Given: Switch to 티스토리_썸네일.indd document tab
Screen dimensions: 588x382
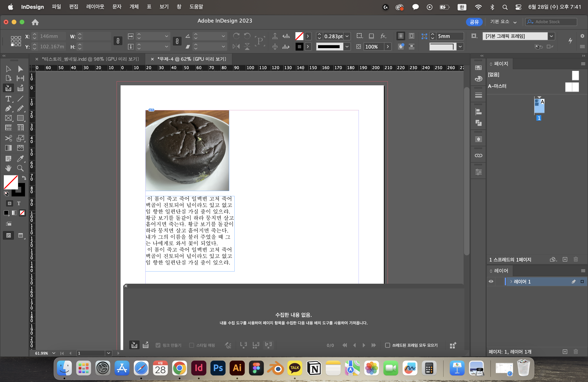Looking at the screenshot, I should 90,59.
